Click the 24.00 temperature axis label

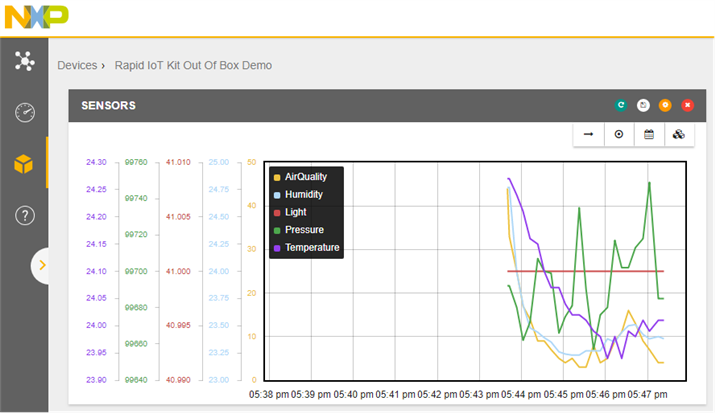tap(96, 325)
